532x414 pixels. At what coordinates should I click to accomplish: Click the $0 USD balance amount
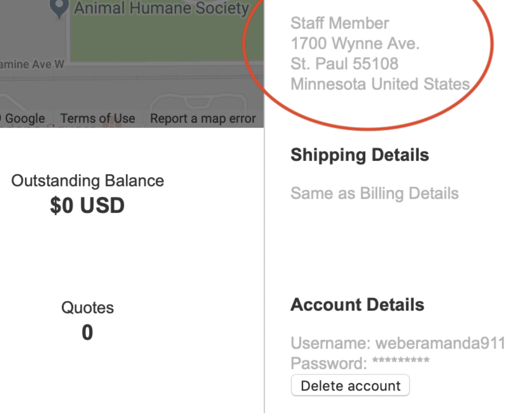pos(87,206)
